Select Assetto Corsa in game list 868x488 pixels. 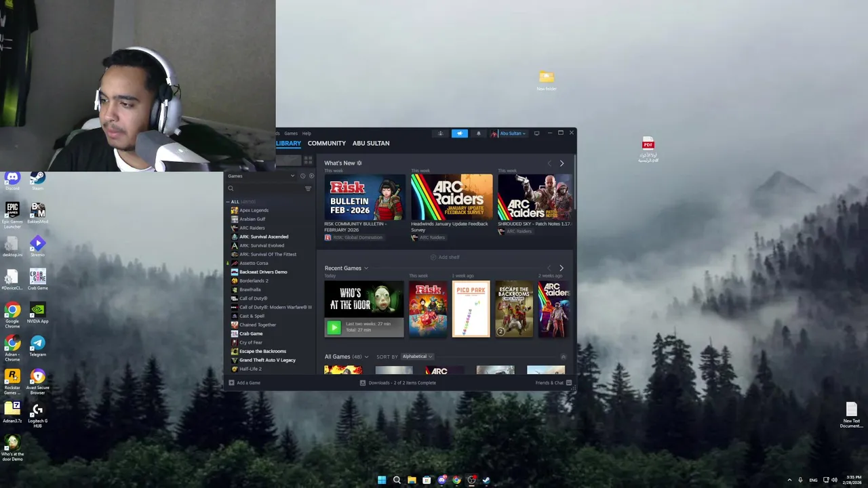254,263
